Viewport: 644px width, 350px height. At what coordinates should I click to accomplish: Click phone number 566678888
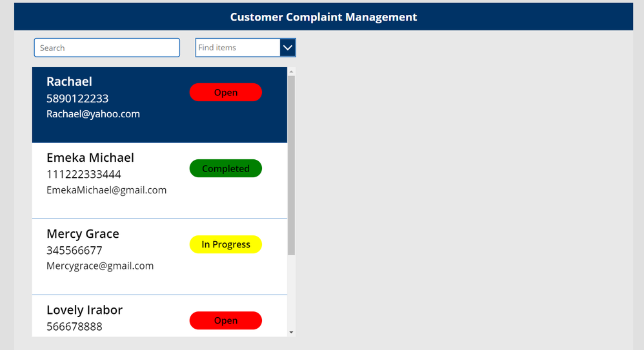74,327
